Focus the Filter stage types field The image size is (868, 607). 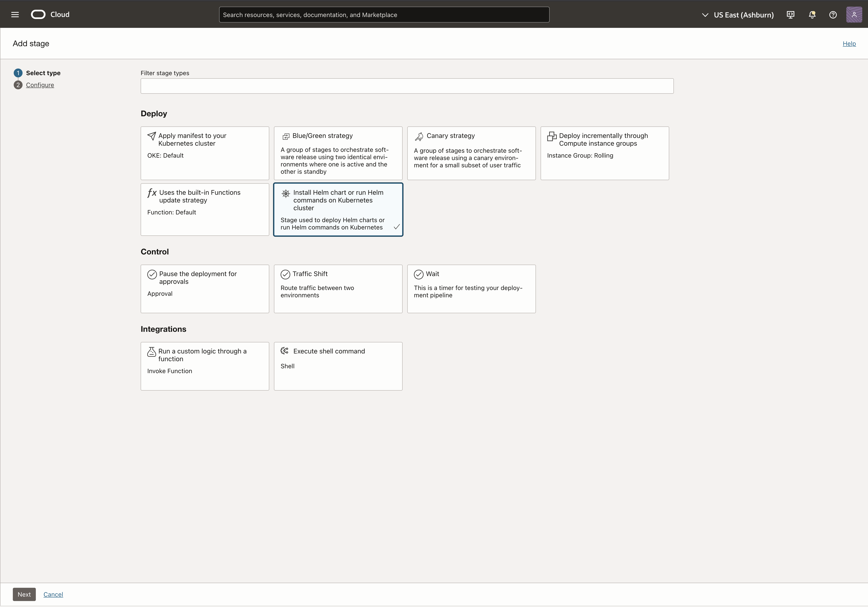pyautogui.click(x=407, y=86)
